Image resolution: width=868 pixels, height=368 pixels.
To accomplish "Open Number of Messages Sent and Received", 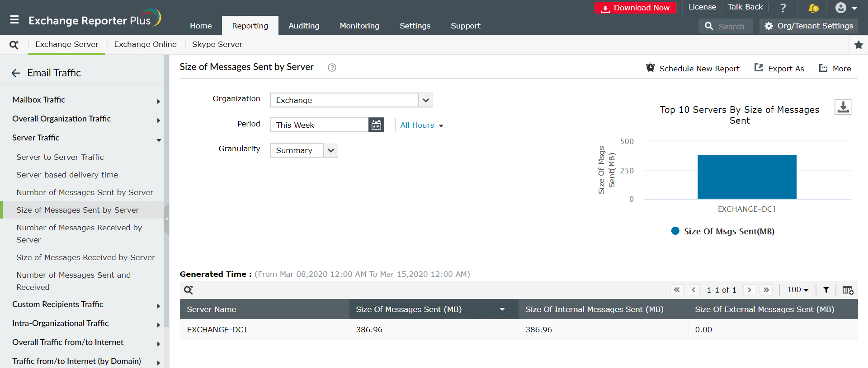I will click(x=73, y=281).
